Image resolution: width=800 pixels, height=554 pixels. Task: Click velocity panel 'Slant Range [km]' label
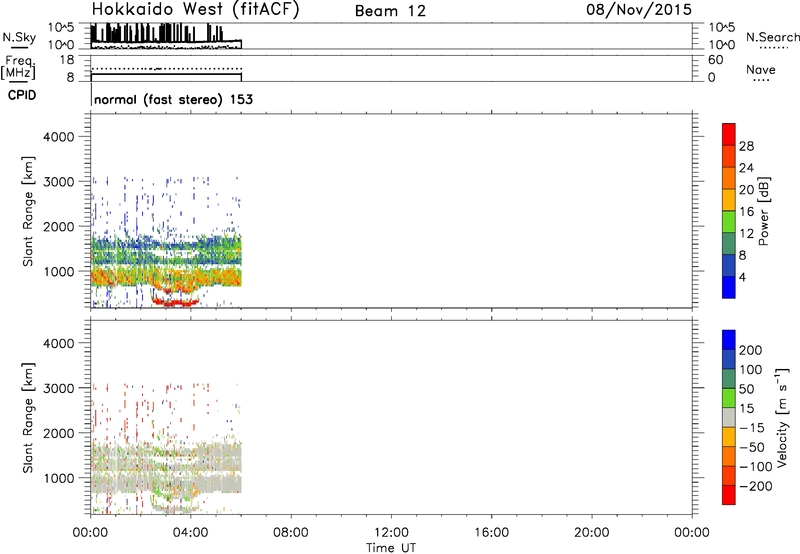coord(28,418)
